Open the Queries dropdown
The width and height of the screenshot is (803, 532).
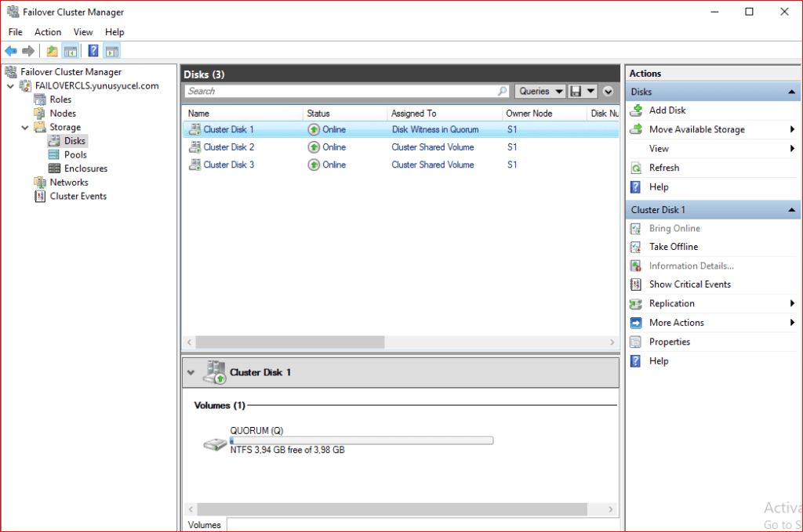pyautogui.click(x=540, y=91)
